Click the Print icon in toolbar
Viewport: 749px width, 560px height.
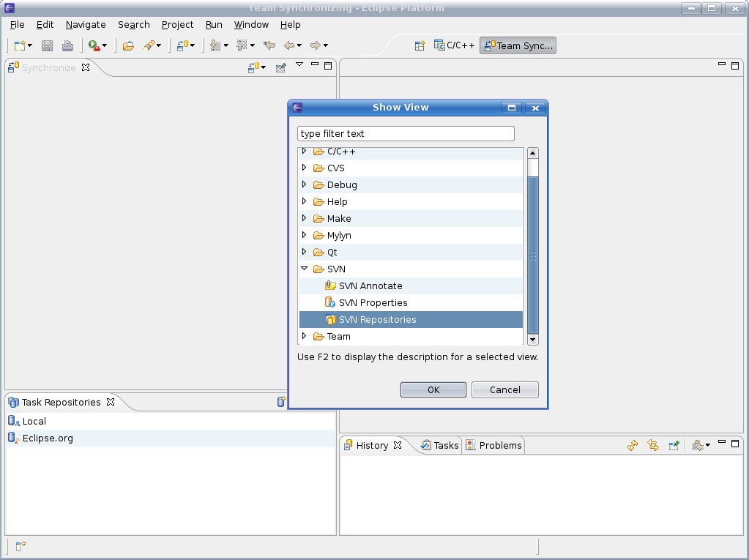(67, 45)
